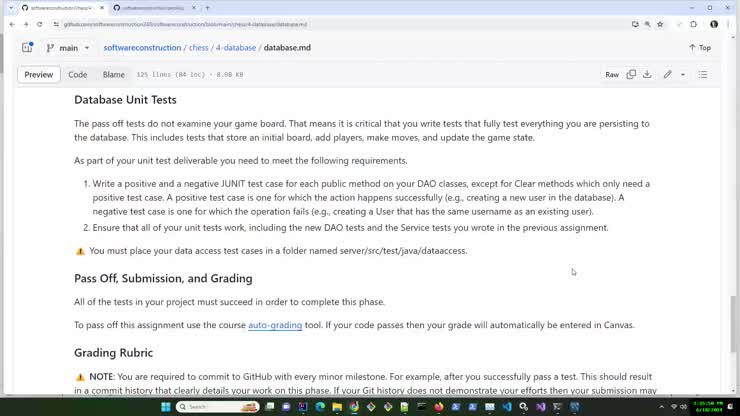Go forward in browser history

click(26, 24)
